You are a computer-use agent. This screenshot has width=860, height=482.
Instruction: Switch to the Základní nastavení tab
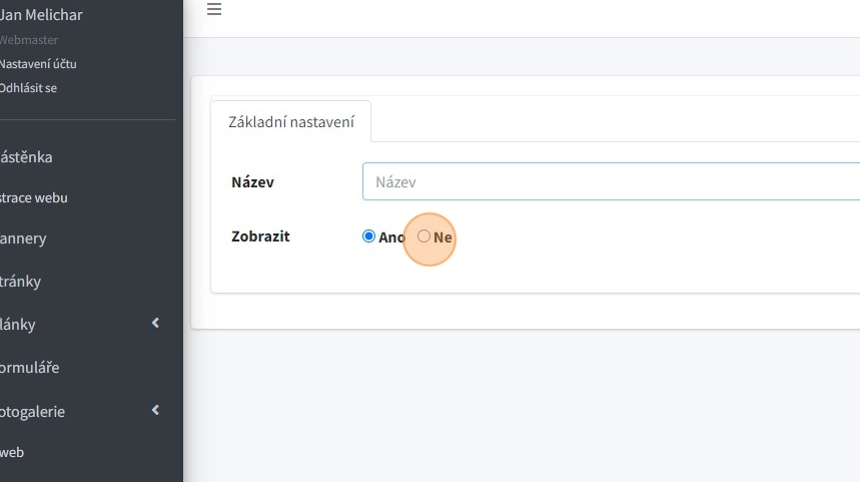coord(291,122)
